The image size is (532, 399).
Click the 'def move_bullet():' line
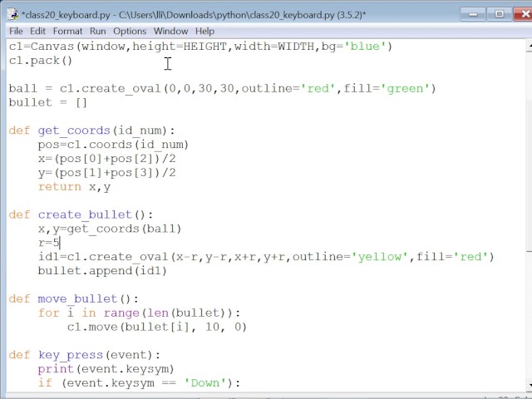[74, 299]
